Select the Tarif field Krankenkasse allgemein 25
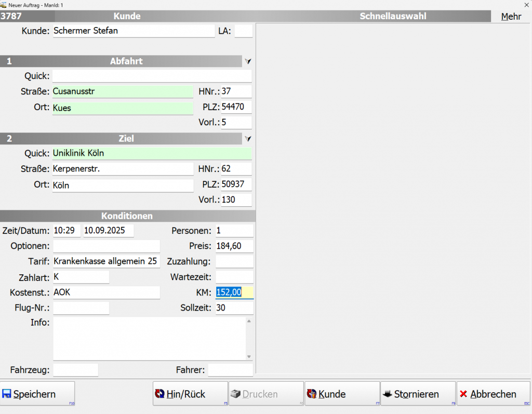 pos(106,261)
